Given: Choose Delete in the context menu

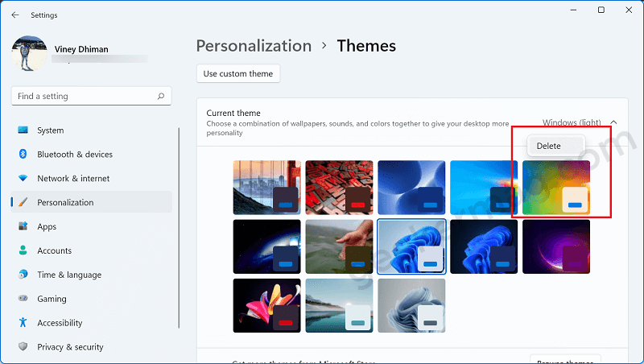Looking at the screenshot, I should pos(556,146).
